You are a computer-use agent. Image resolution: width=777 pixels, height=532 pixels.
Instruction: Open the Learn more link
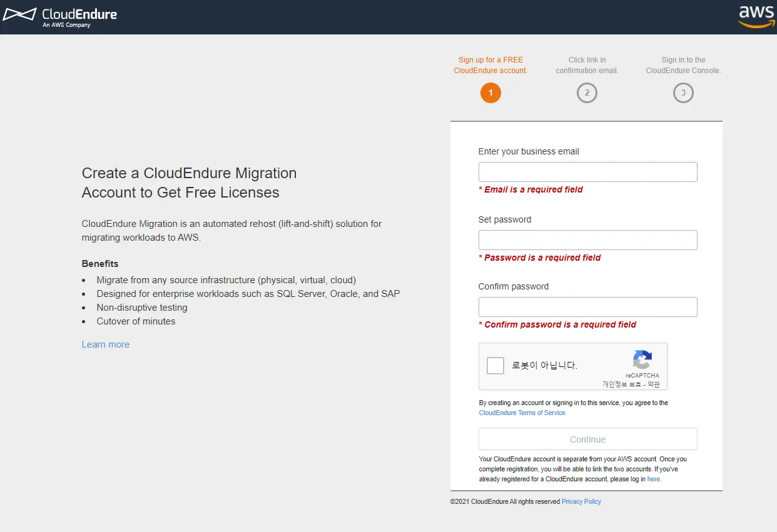[106, 344]
